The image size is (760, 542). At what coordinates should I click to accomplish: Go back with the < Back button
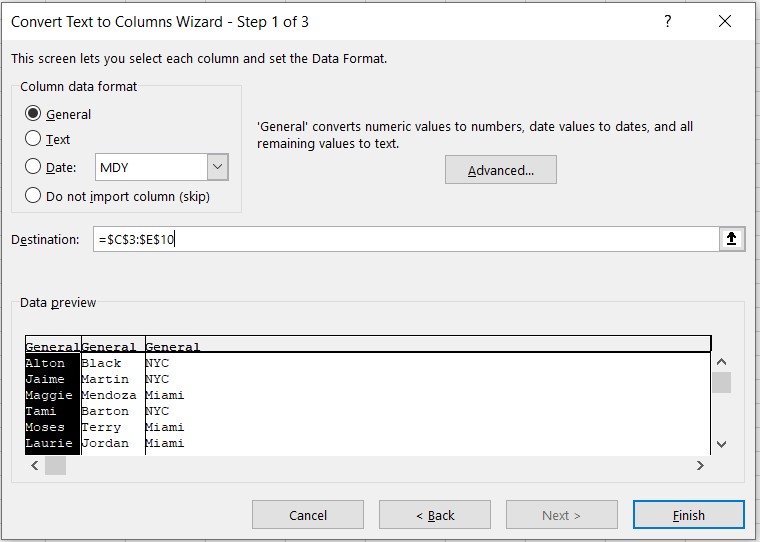click(435, 515)
